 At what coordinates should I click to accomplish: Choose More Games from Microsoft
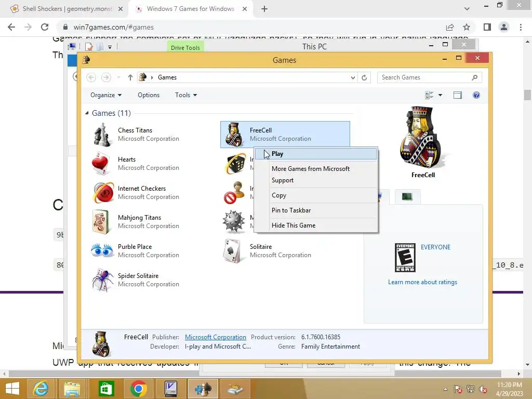[x=316, y=169]
